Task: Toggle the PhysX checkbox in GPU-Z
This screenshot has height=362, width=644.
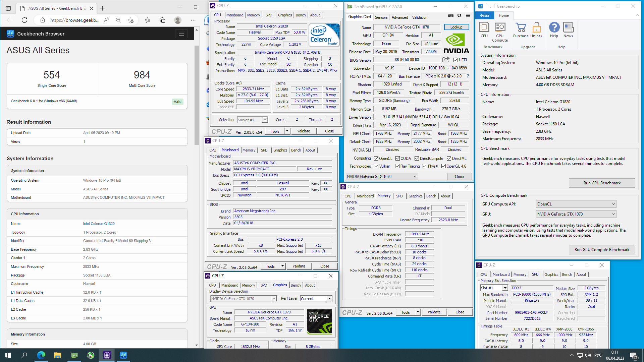Action: [425, 166]
